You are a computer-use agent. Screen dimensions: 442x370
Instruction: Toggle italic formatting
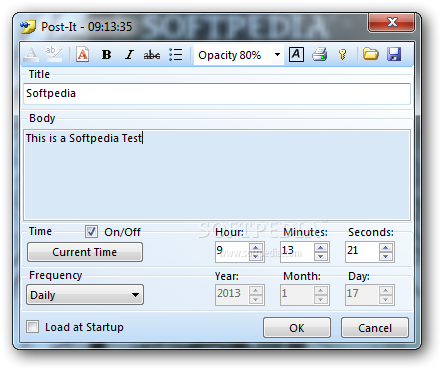click(x=129, y=54)
